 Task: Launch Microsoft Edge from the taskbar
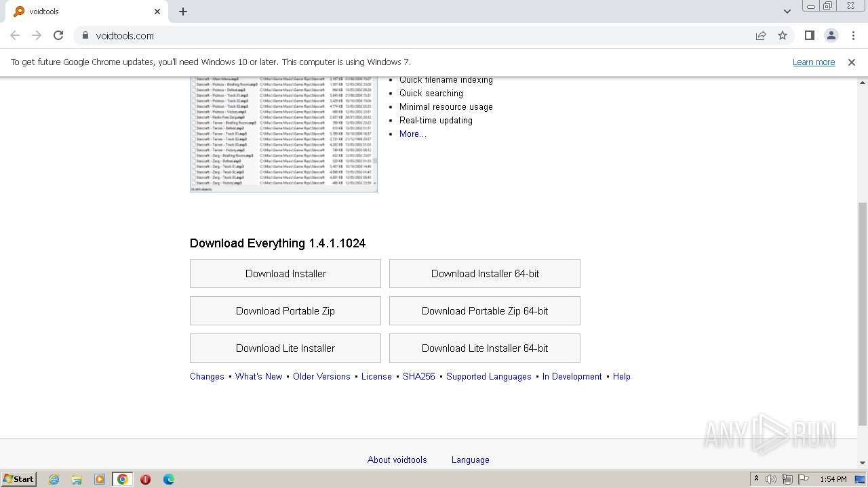point(169,479)
